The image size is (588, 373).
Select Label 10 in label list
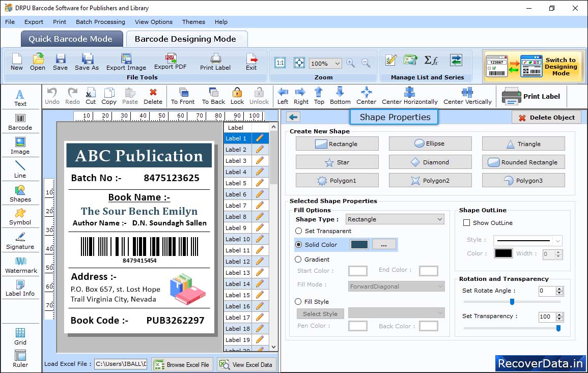[237, 239]
